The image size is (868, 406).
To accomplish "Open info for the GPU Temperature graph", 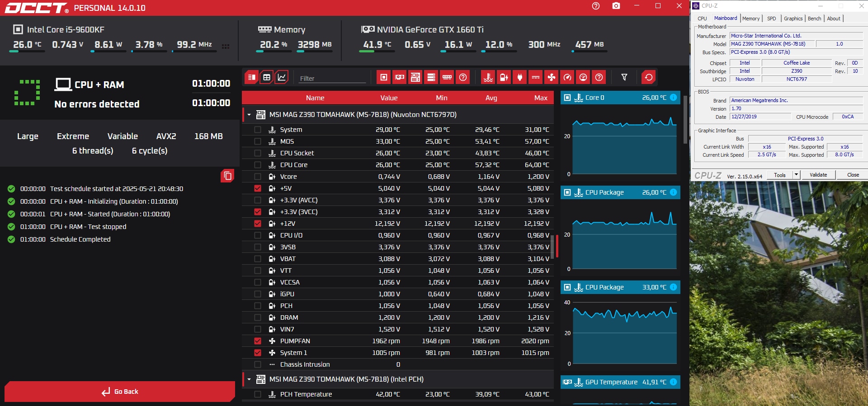I will tap(673, 382).
